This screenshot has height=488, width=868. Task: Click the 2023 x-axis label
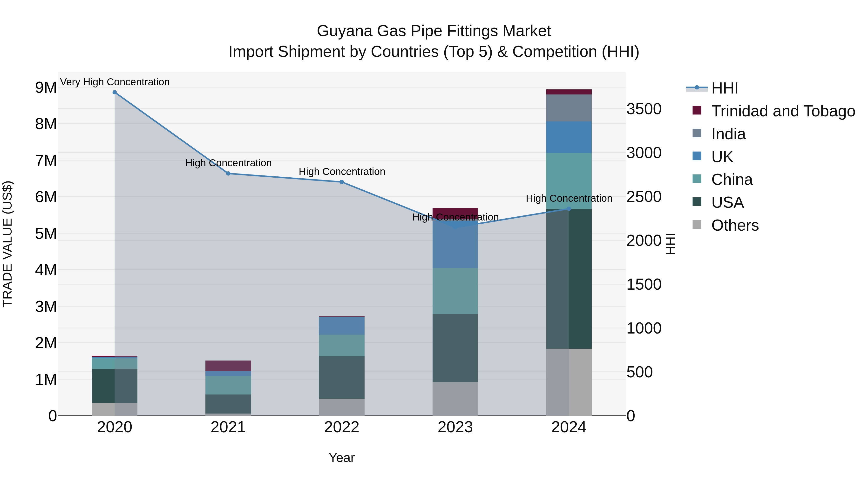point(455,427)
